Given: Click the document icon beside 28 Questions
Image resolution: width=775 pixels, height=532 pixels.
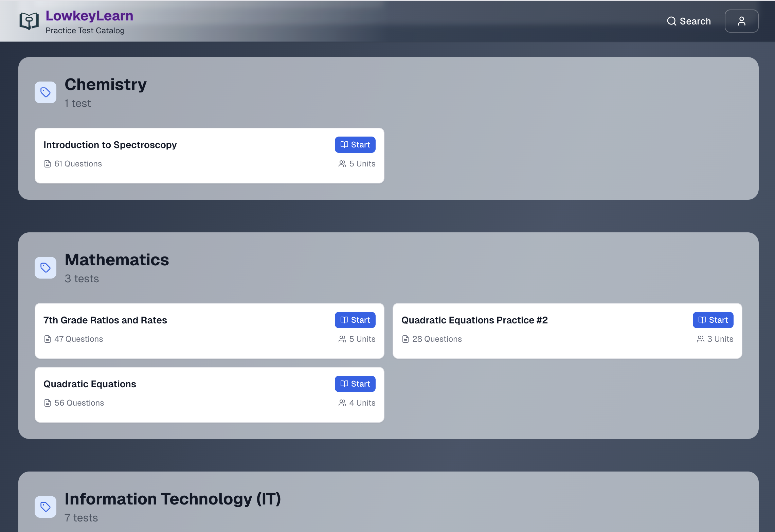Looking at the screenshot, I should [x=405, y=339].
